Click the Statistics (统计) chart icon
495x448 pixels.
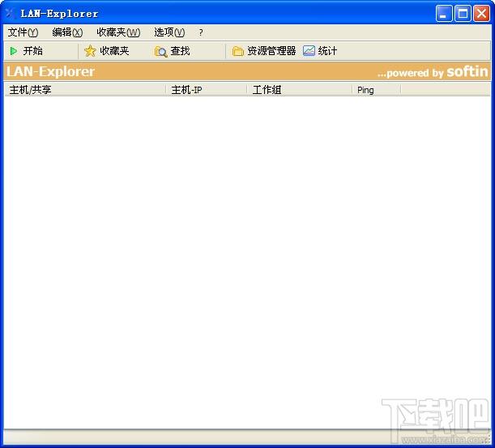[x=309, y=51]
